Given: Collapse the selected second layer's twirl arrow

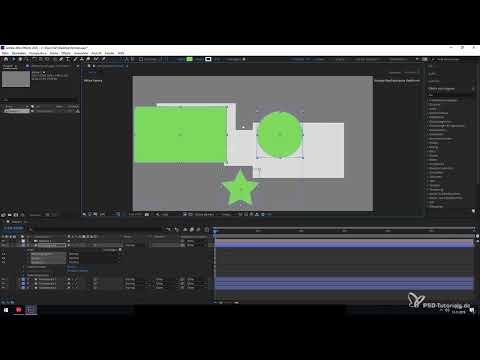Looking at the screenshot, I should point(28,245).
